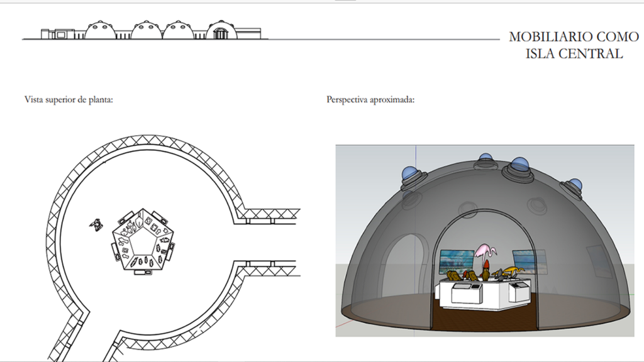Click the pink flamingo figure in rendering
Screen dimensions: 644x362
(x=486, y=253)
